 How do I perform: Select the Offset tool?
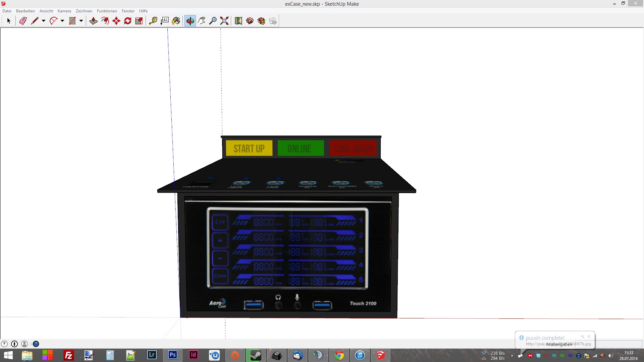(x=105, y=21)
